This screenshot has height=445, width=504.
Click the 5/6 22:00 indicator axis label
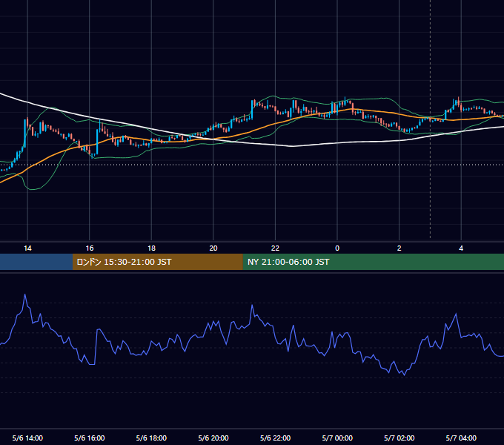click(275, 438)
